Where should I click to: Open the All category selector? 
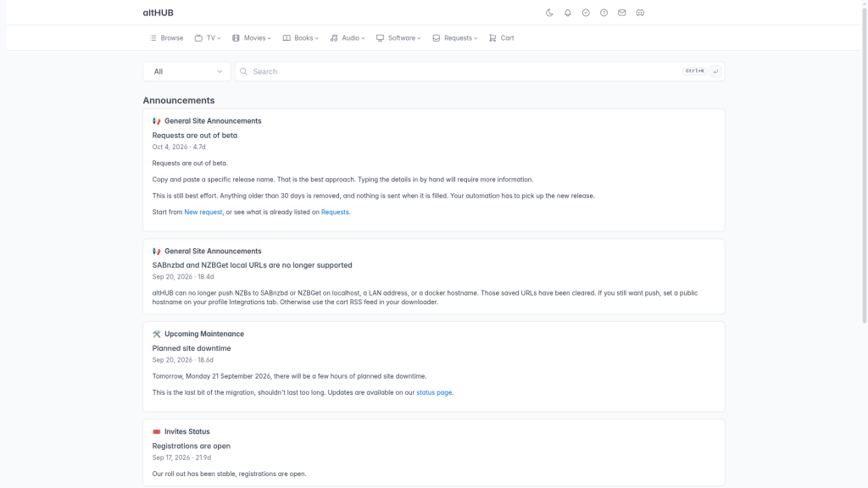(187, 71)
